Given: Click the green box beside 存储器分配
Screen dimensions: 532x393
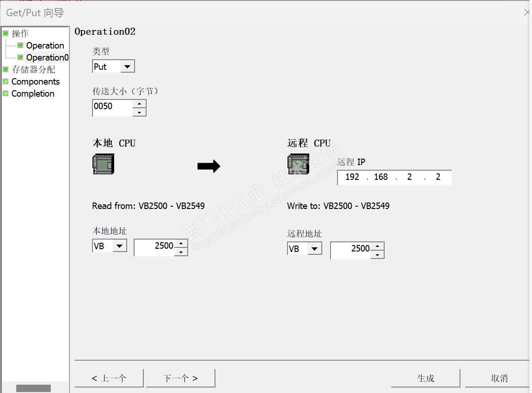Looking at the screenshot, I should pyautogui.click(x=6, y=69).
